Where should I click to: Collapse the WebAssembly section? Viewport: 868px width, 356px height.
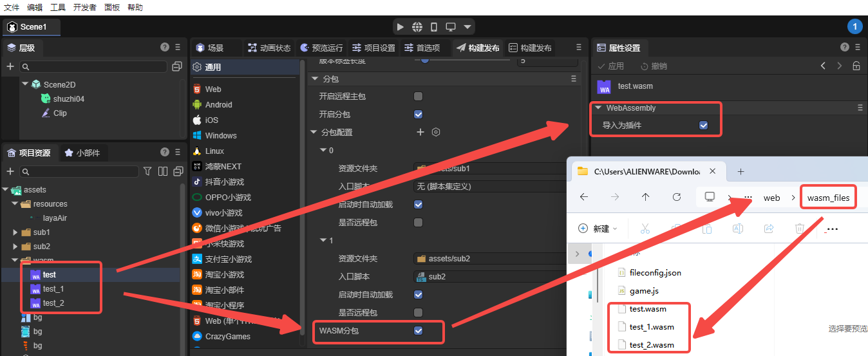(598, 108)
